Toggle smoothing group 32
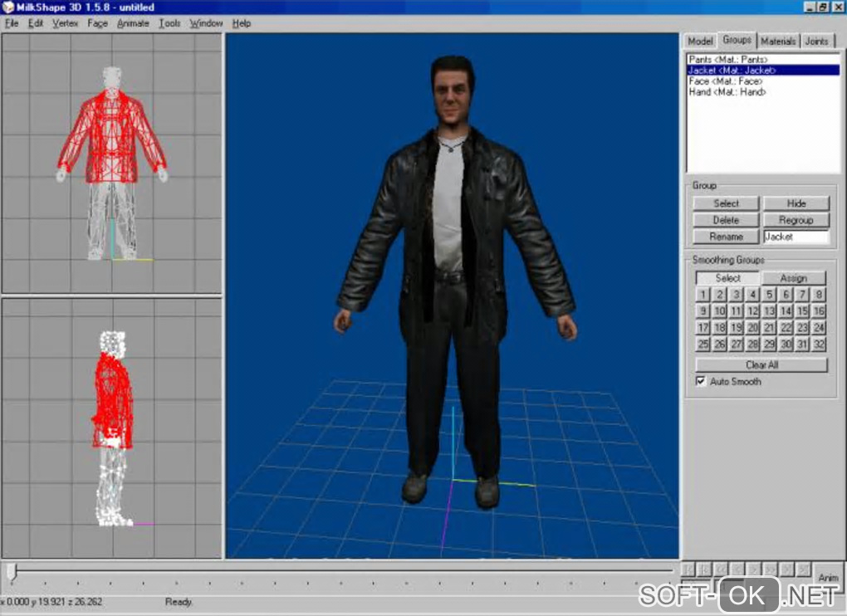The height and width of the screenshot is (616, 847). click(x=819, y=345)
